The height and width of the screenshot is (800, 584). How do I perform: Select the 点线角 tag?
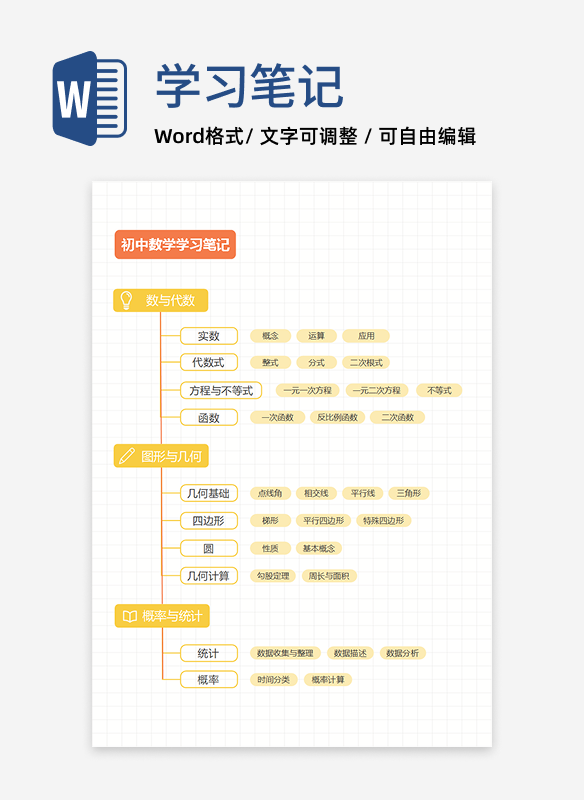pos(270,493)
